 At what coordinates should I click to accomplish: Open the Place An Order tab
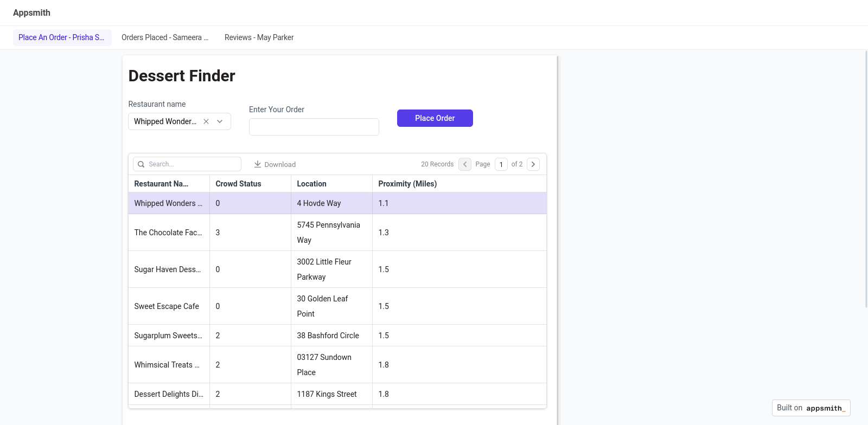pyautogui.click(x=62, y=37)
